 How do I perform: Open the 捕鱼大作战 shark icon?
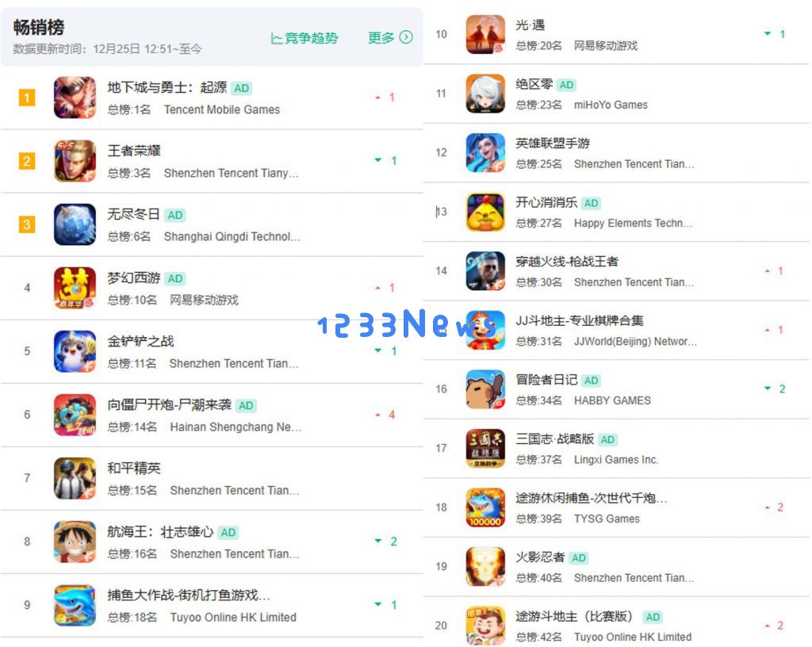click(75, 606)
